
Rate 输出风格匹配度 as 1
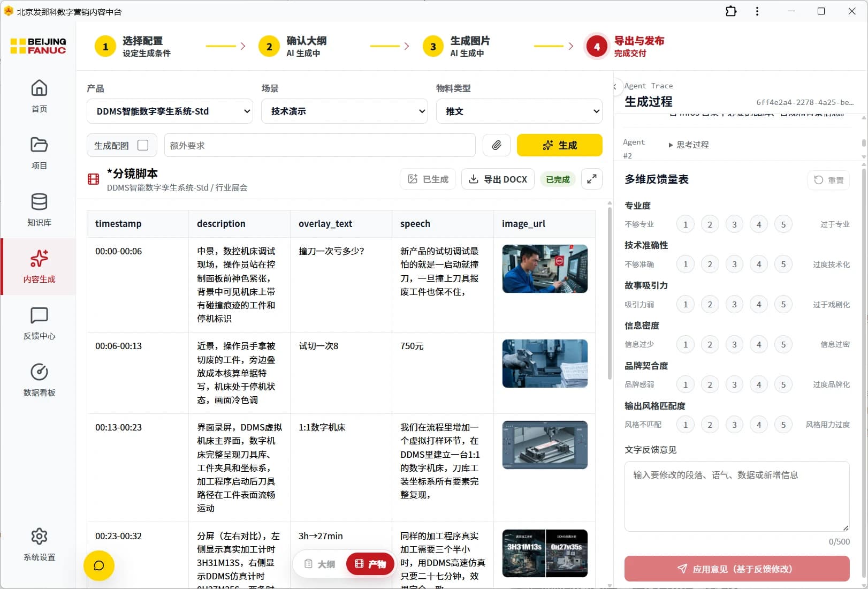[686, 425]
